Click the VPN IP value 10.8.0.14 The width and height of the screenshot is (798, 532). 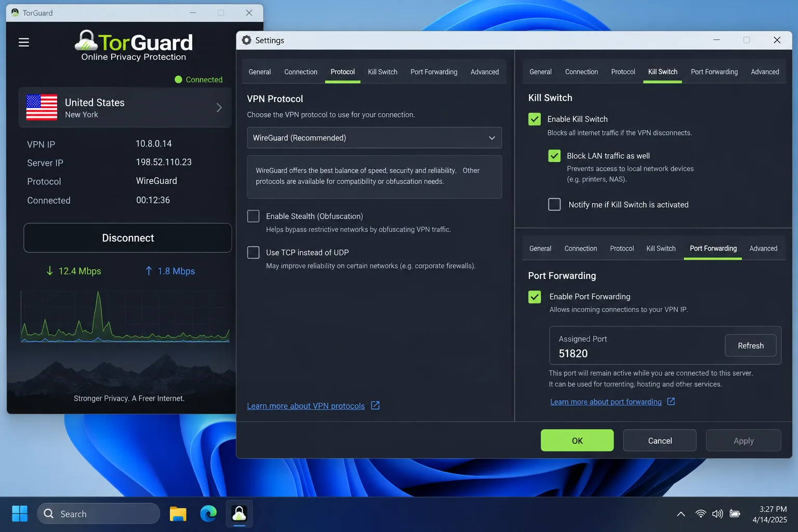(x=154, y=143)
